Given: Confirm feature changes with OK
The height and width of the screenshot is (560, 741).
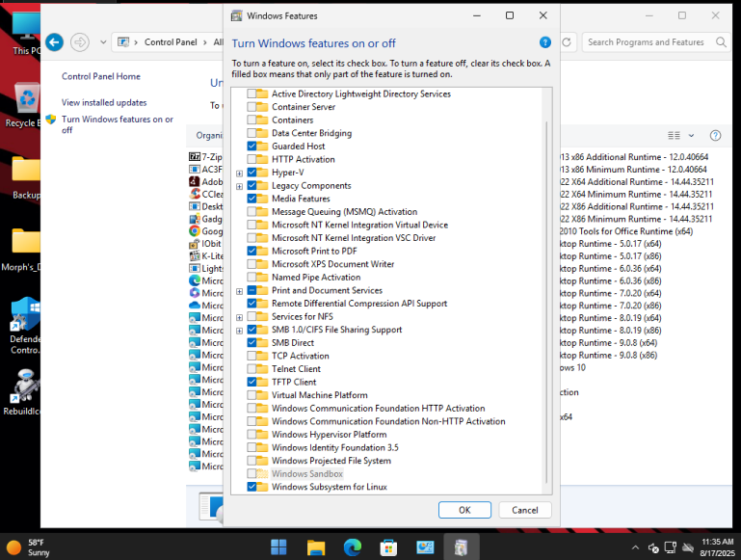Looking at the screenshot, I should (464, 510).
